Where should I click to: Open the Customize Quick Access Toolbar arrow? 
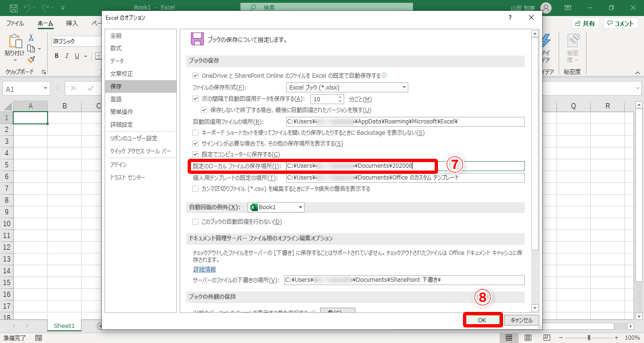(63, 8)
